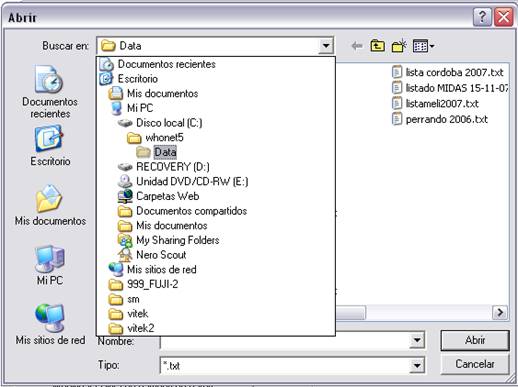This screenshot has width=518, height=387.
Task: Select the vitek2 folder
Action: point(132,328)
